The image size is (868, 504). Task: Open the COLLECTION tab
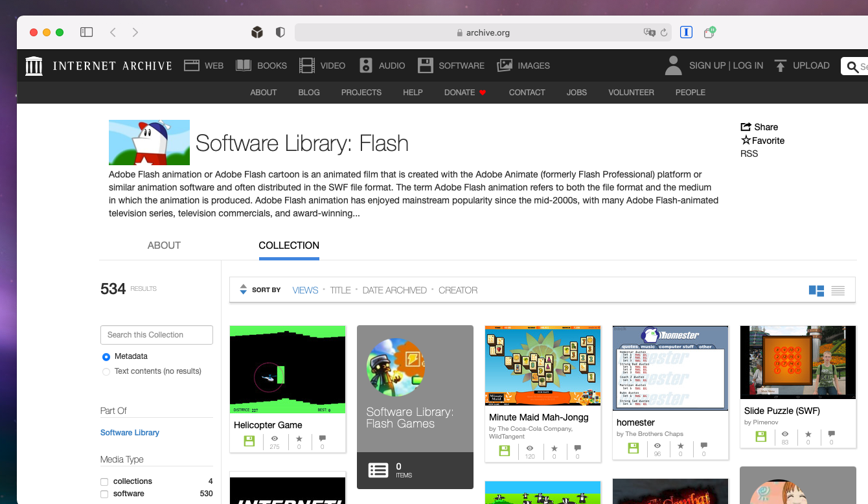pos(289,246)
